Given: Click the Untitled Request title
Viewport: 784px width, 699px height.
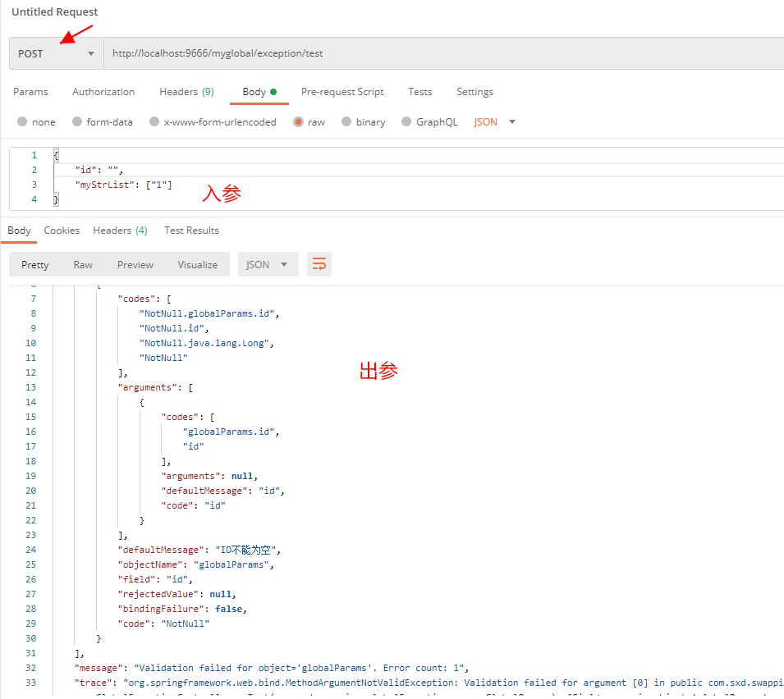Looking at the screenshot, I should 54,11.
